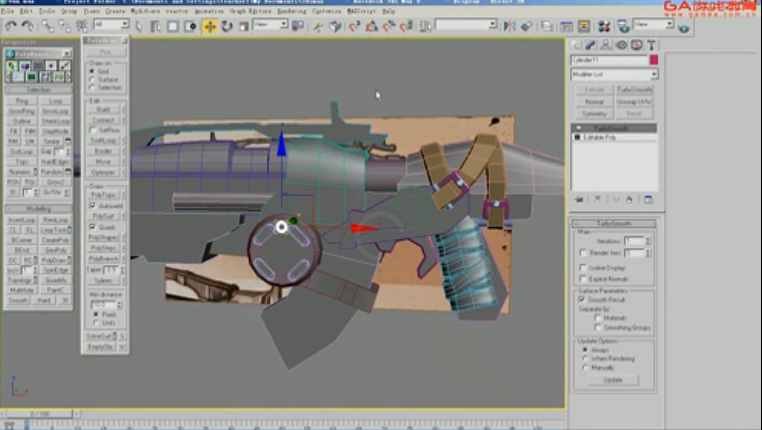
Task: Click the Update button in TurboSmooth
Action: [613, 380]
